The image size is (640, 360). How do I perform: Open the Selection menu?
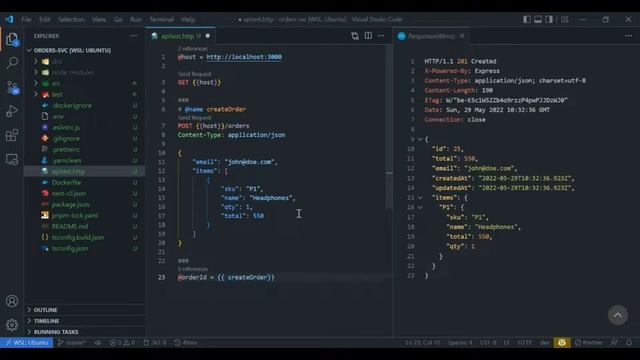click(71, 19)
